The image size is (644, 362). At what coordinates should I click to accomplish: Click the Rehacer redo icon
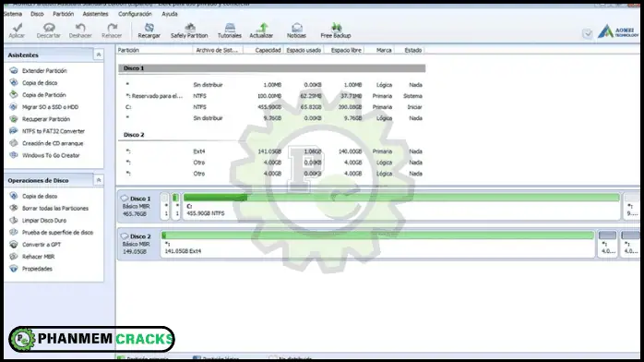coord(112,28)
